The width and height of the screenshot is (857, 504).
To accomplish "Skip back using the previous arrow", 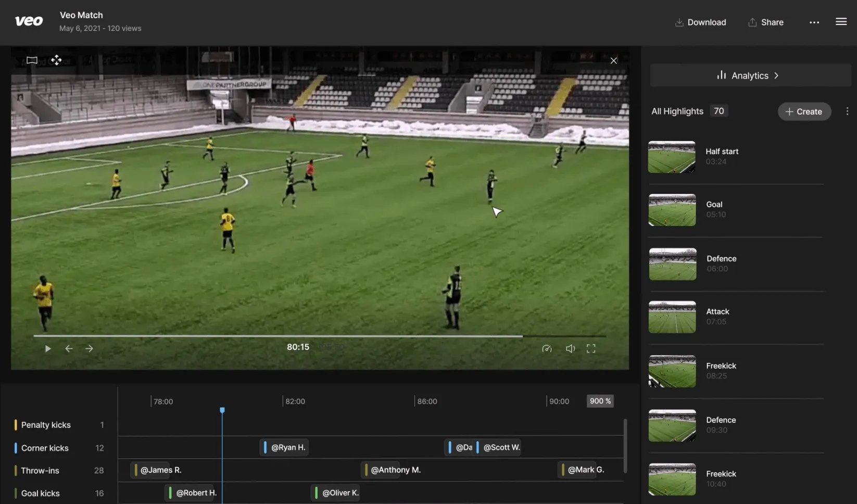I will 68,348.
